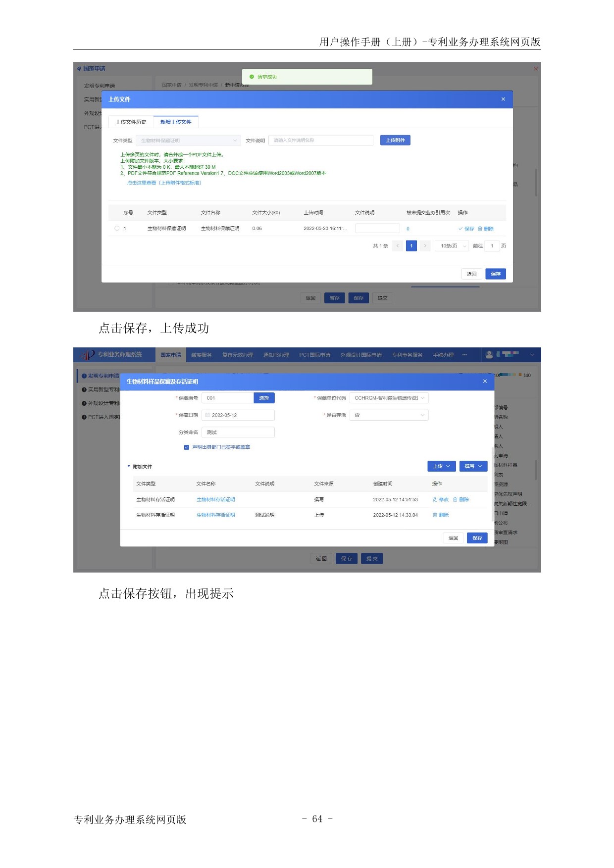Toggle the 声明出具部门已签字或盖章 checkbox
This screenshot has height=868, width=614.
tap(187, 447)
